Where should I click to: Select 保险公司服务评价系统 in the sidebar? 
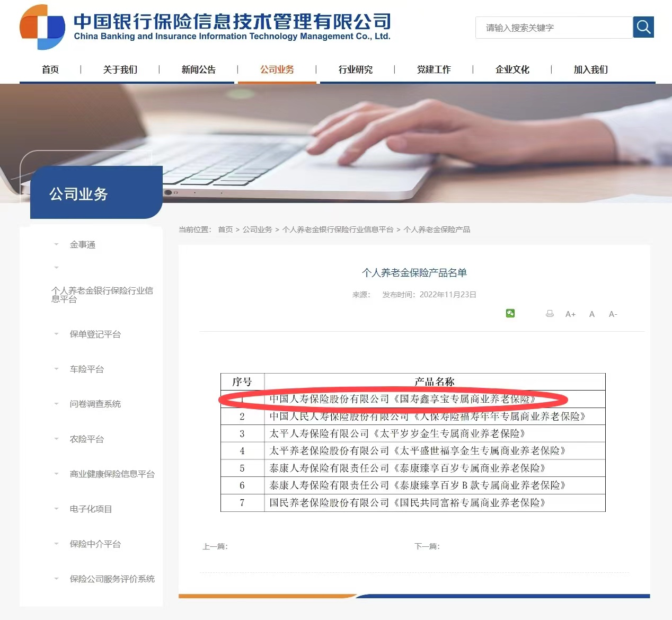112,579
